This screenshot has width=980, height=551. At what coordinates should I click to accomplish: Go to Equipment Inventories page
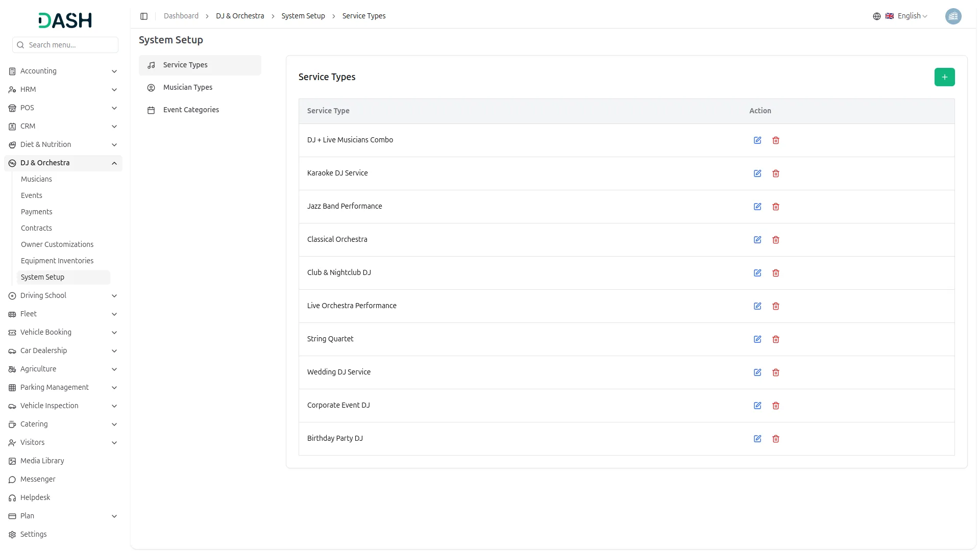57,261
